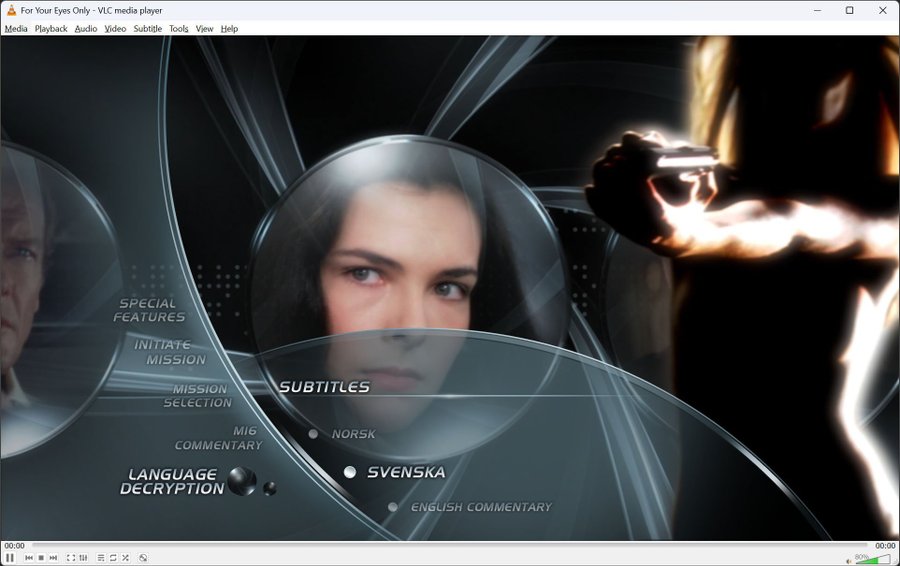Click the VLC cone title bar icon
The width and height of the screenshot is (900, 566).
tap(11, 10)
